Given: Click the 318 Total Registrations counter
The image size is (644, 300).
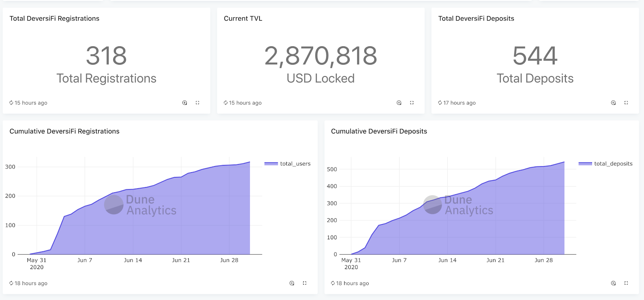Looking at the screenshot, I should [106, 64].
